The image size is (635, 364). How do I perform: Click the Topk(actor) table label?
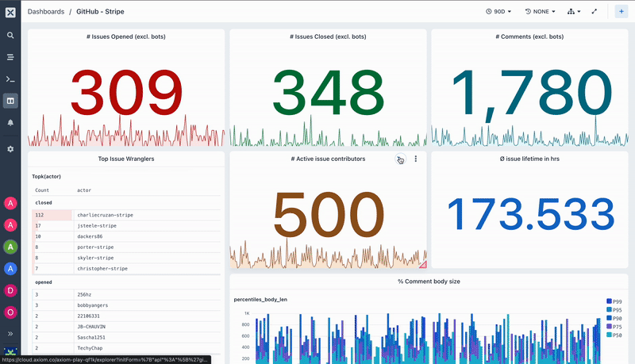(46, 177)
